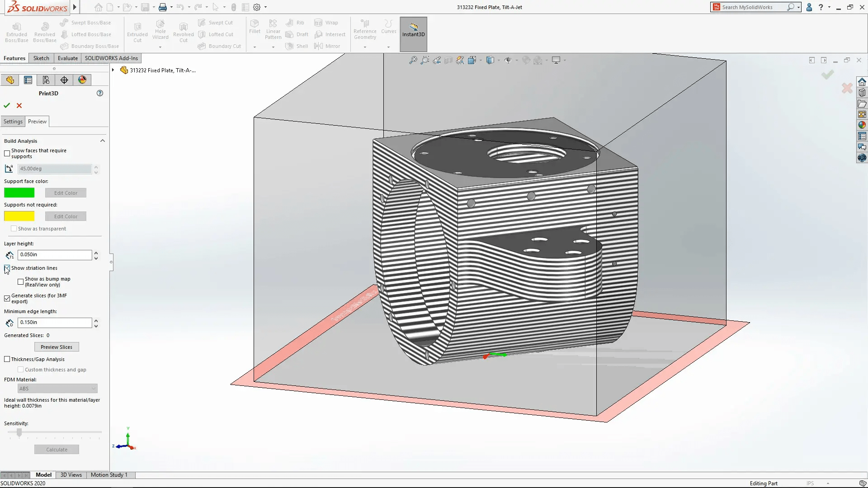Open the Curves dropdown arrow
Image resolution: width=868 pixels, height=488 pixels.
point(388,47)
